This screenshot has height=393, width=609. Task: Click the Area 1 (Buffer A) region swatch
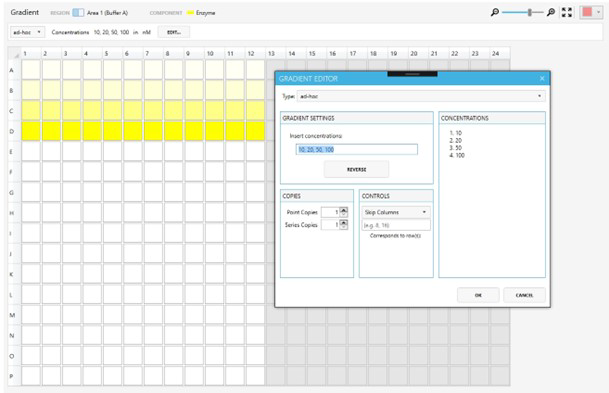(x=78, y=12)
